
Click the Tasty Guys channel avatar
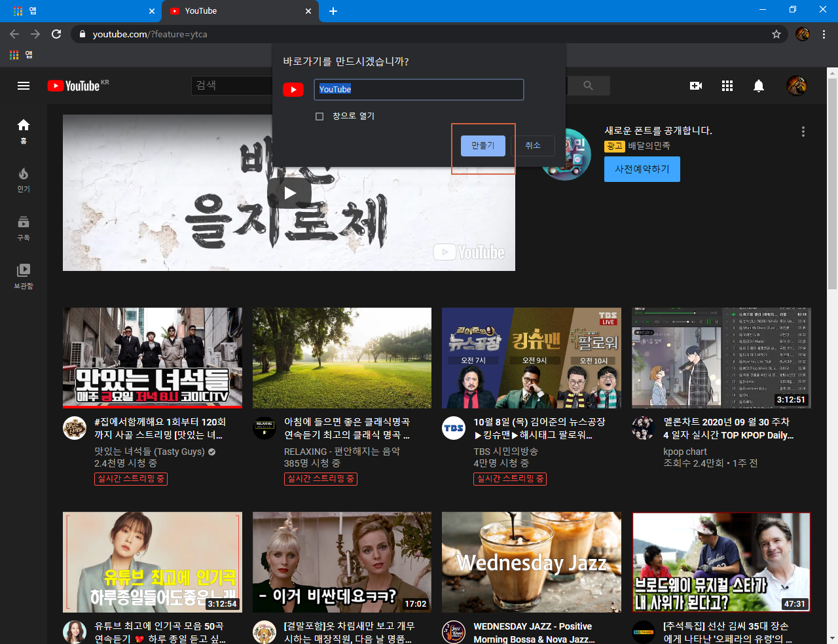pos(75,428)
